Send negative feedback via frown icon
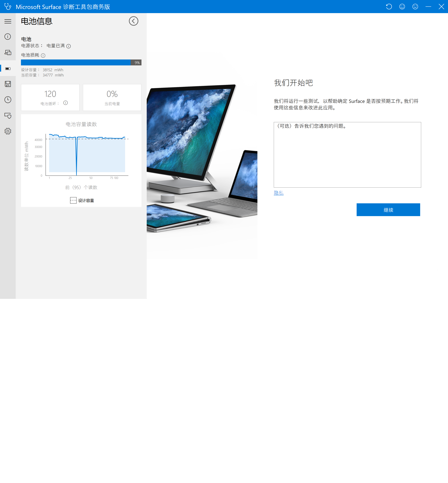Image resolution: width=448 pixels, height=483 pixels. tap(415, 7)
